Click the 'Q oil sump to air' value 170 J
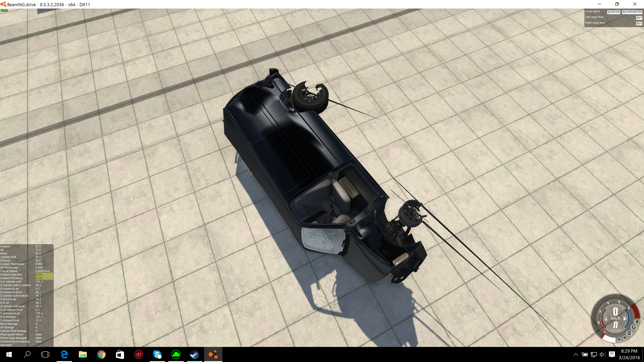 coord(39,313)
